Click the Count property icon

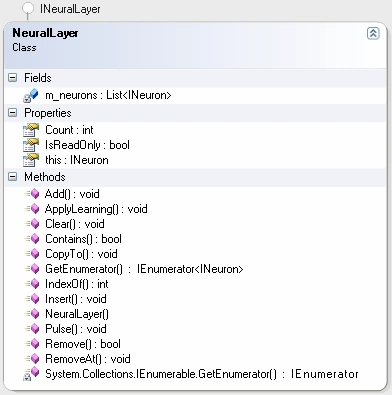(31, 130)
